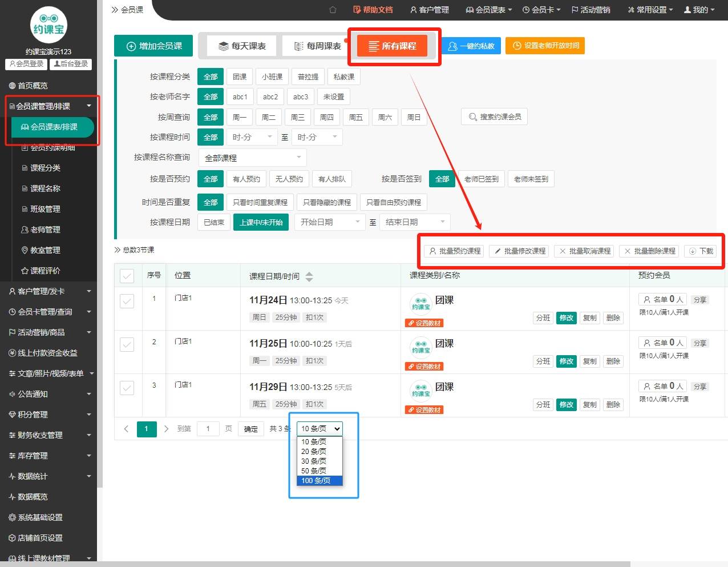Switch to 所有课程 tab

click(x=392, y=46)
